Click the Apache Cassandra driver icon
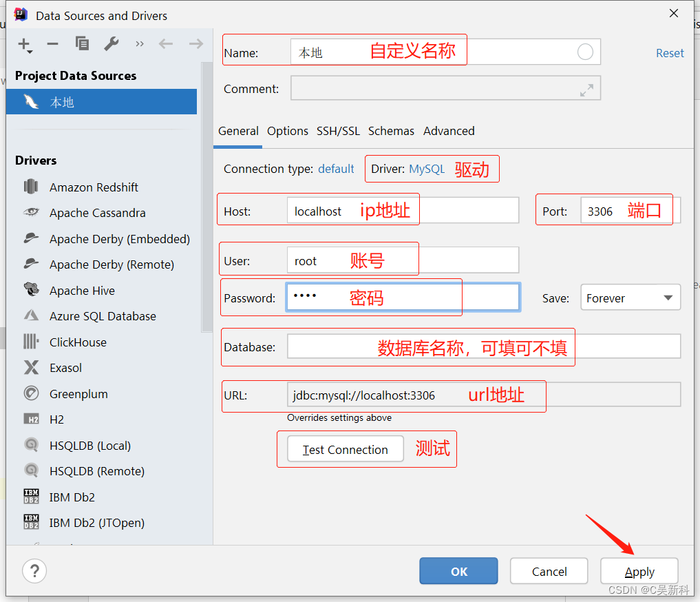 [31, 212]
